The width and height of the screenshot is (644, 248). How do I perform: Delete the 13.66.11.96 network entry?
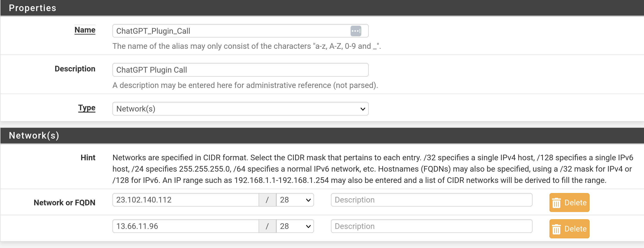click(569, 229)
